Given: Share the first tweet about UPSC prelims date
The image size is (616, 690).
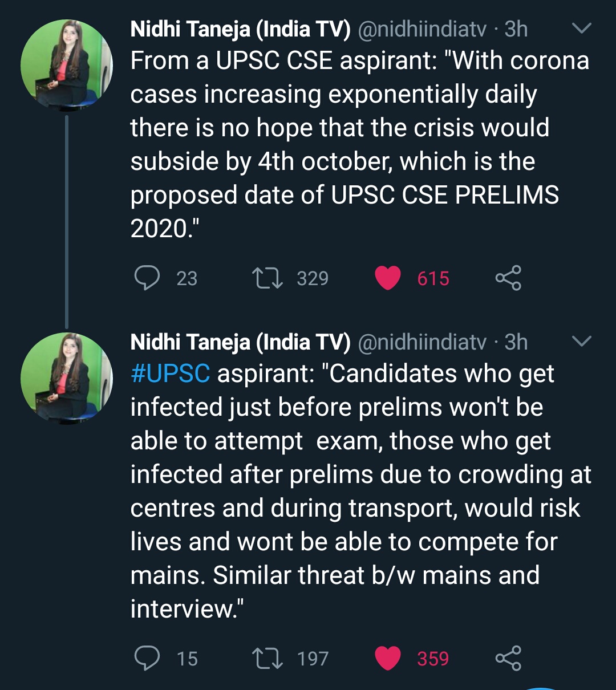Looking at the screenshot, I should click(x=508, y=278).
